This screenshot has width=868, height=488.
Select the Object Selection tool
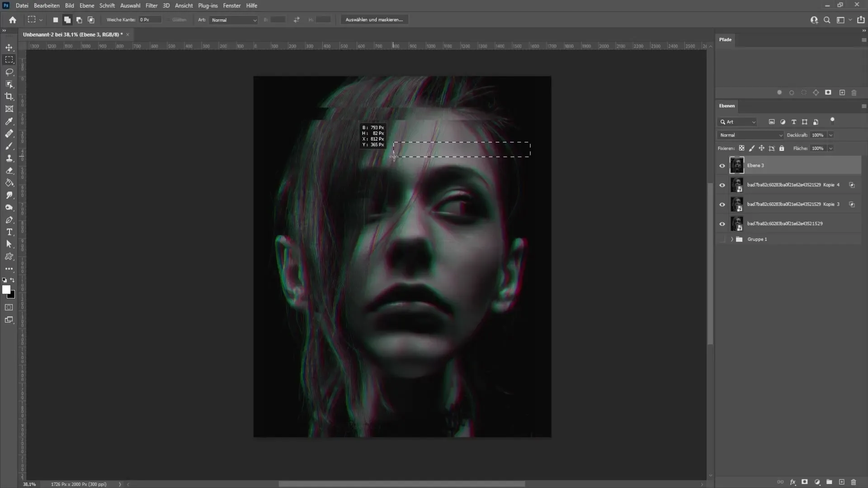click(x=9, y=84)
